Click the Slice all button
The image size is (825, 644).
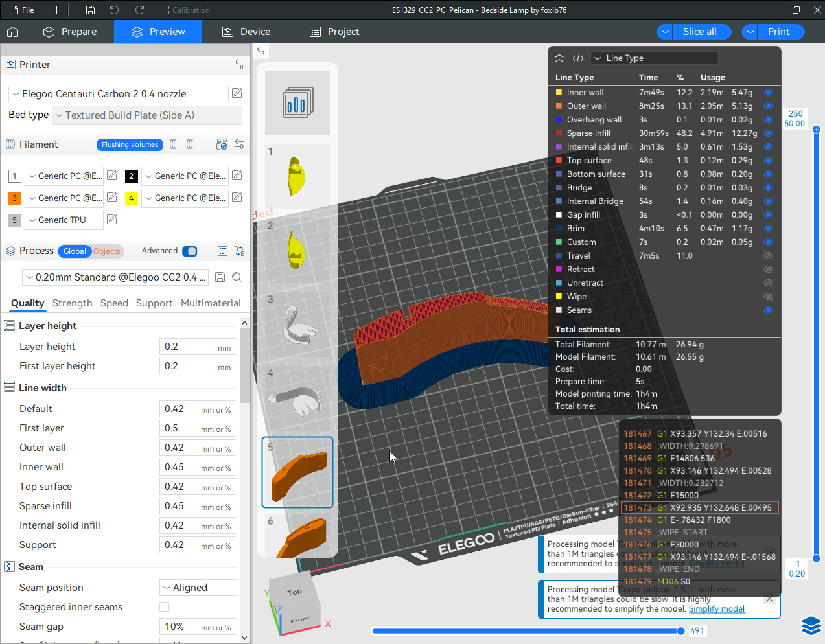tap(699, 32)
